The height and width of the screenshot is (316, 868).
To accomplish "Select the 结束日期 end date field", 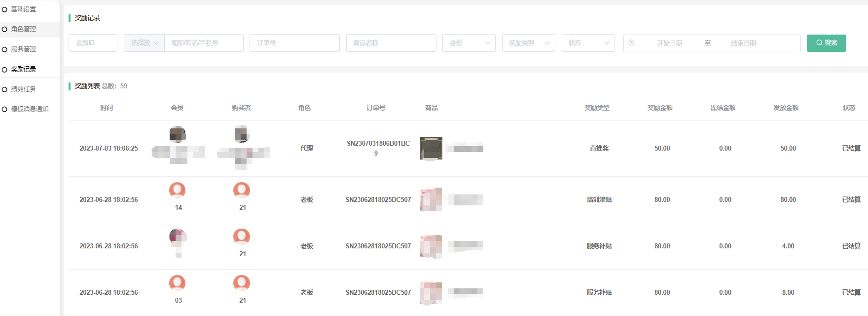I will click(x=743, y=43).
